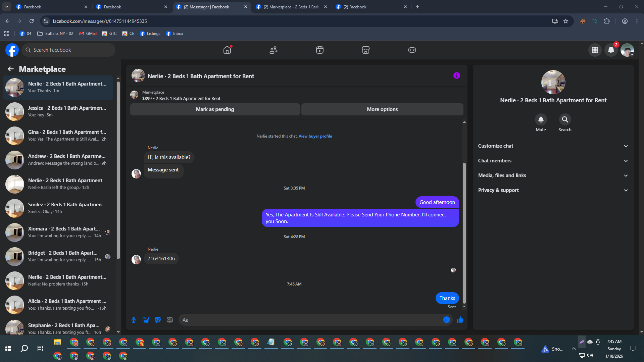Open Bridget's conversation
The image size is (644, 362).
(x=58, y=257)
